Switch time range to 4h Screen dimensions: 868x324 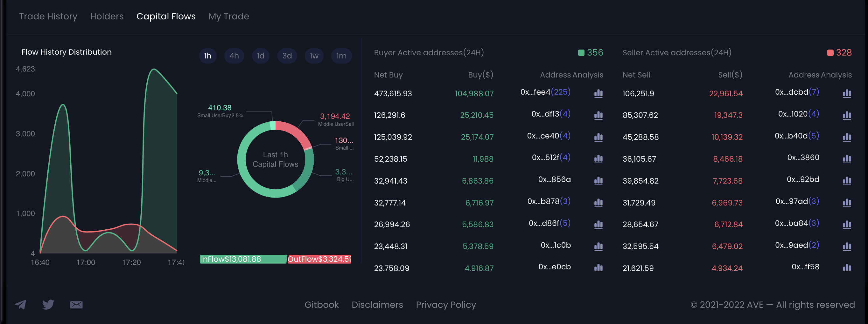[234, 56]
